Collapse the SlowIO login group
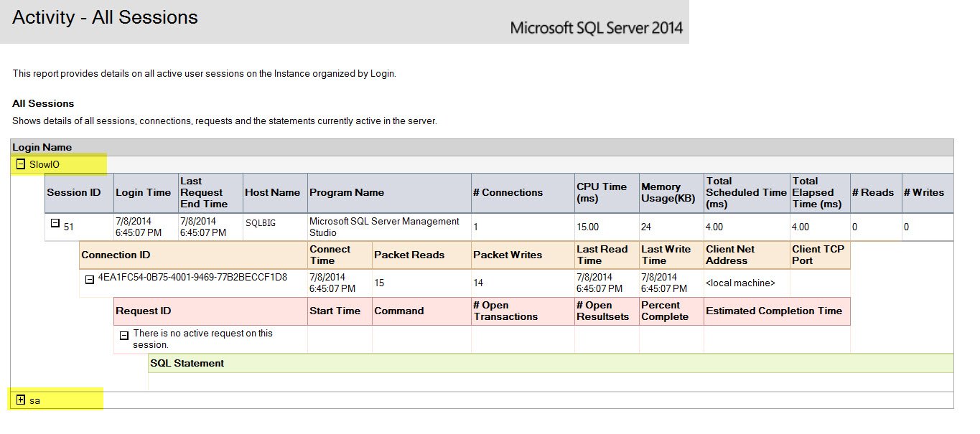Screen dimensions: 980x434 click(20, 164)
